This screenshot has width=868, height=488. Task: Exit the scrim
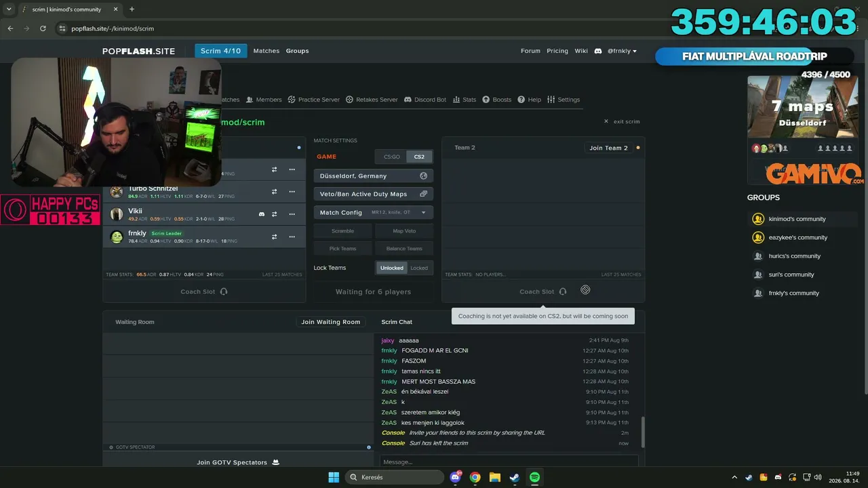(x=623, y=121)
